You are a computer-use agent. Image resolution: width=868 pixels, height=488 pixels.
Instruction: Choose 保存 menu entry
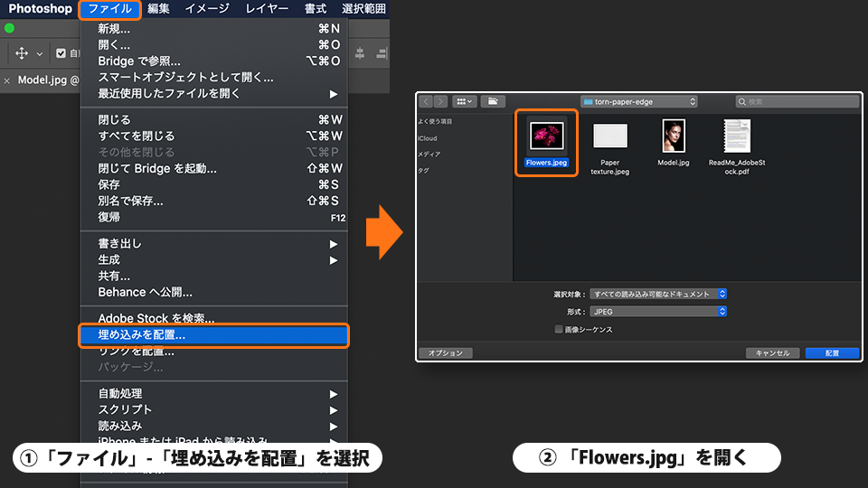[x=214, y=184]
